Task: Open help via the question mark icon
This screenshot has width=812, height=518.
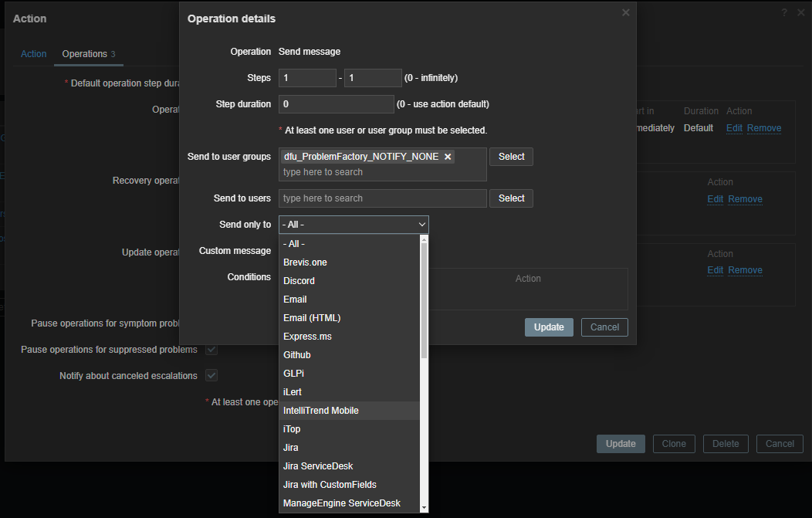Action: coord(785,12)
